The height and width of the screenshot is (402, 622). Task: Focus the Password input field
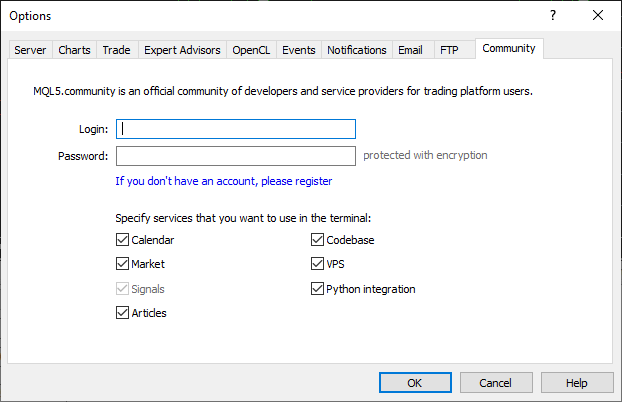236,156
